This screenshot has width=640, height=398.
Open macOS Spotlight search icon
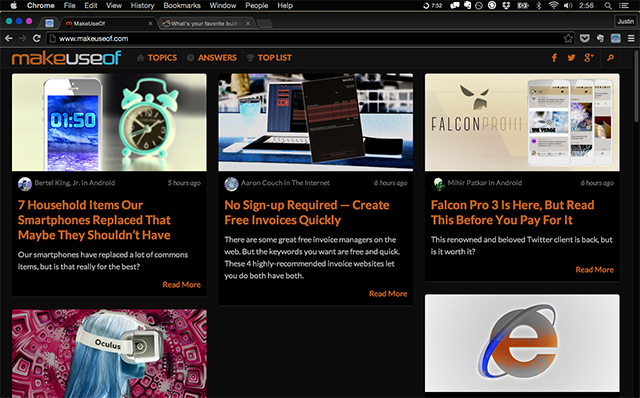click(608, 6)
